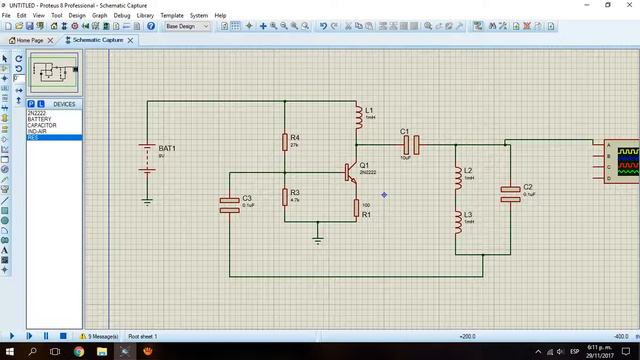Pause the simulation

click(x=46, y=336)
